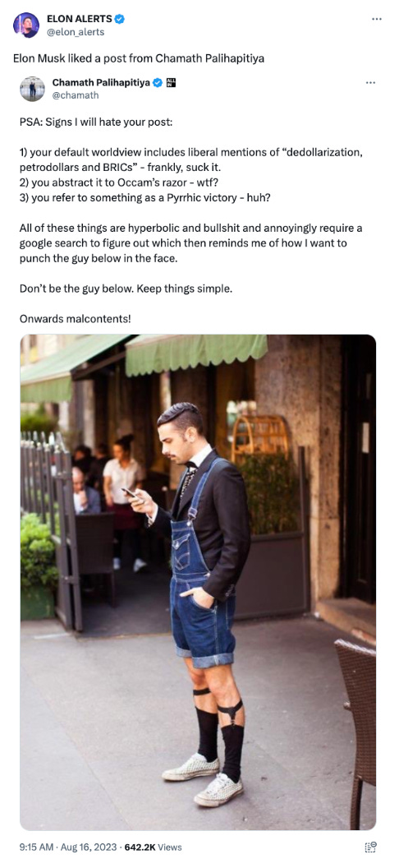Screen dimensions: 399x868
Task: Open the 9:15 AM Aug 16, 2023 timestamp
Action: coord(68,847)
